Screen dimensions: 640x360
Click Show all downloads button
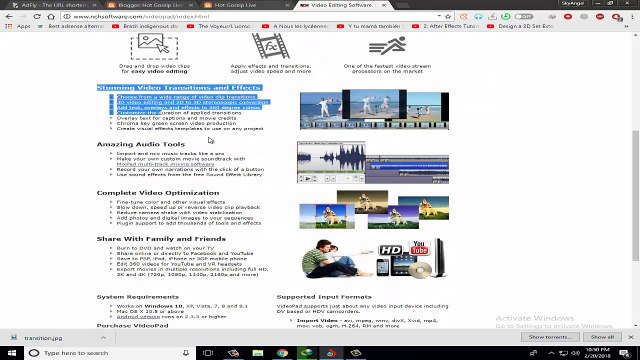point(602,337)
